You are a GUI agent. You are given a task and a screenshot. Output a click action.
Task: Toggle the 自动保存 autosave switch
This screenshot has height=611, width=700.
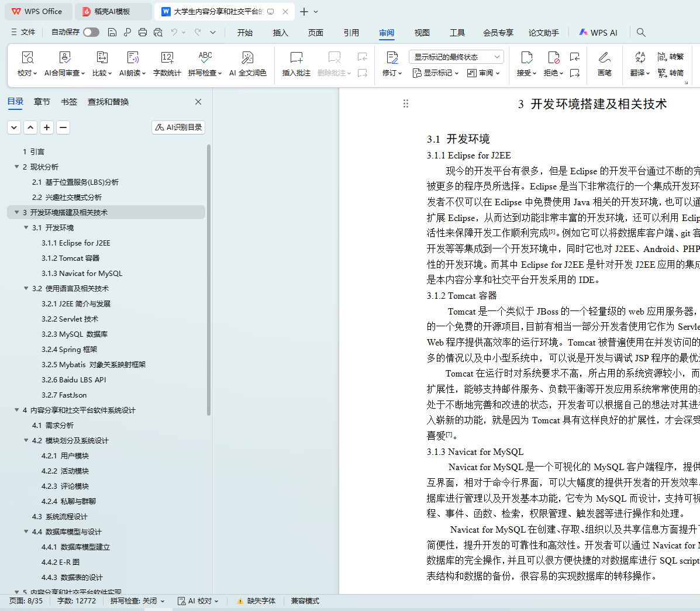point(91,32)
